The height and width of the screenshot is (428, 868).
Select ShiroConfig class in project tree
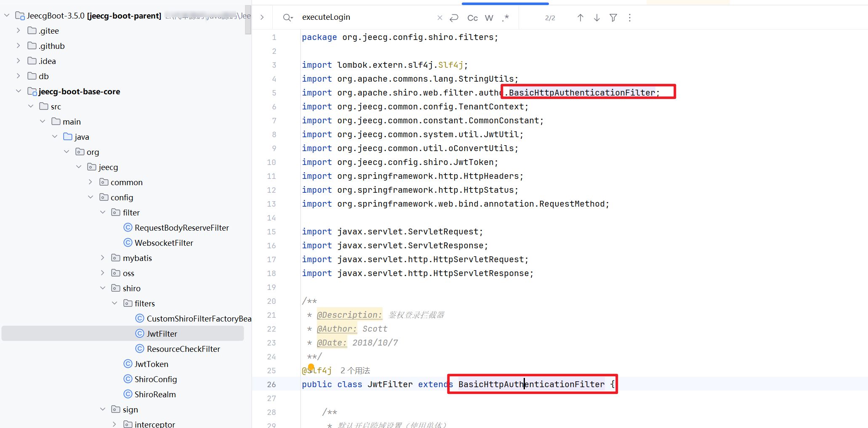pos(155,379)
